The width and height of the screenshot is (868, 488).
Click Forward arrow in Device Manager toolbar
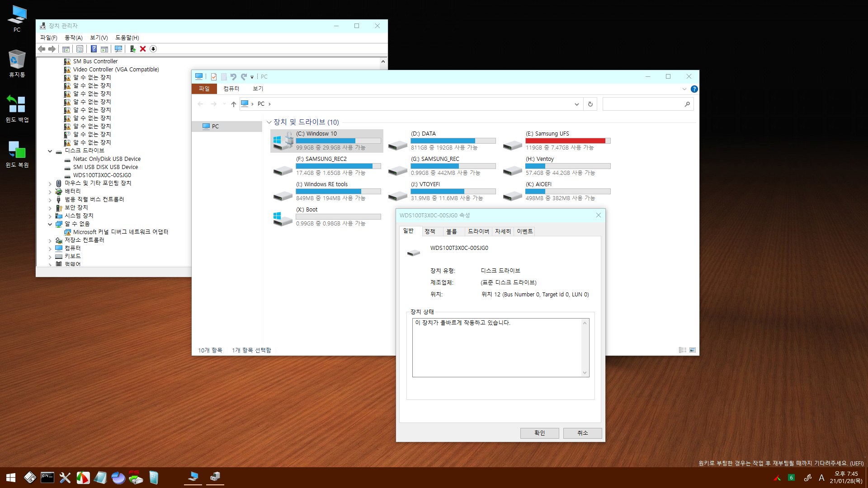tap(52, 49)
